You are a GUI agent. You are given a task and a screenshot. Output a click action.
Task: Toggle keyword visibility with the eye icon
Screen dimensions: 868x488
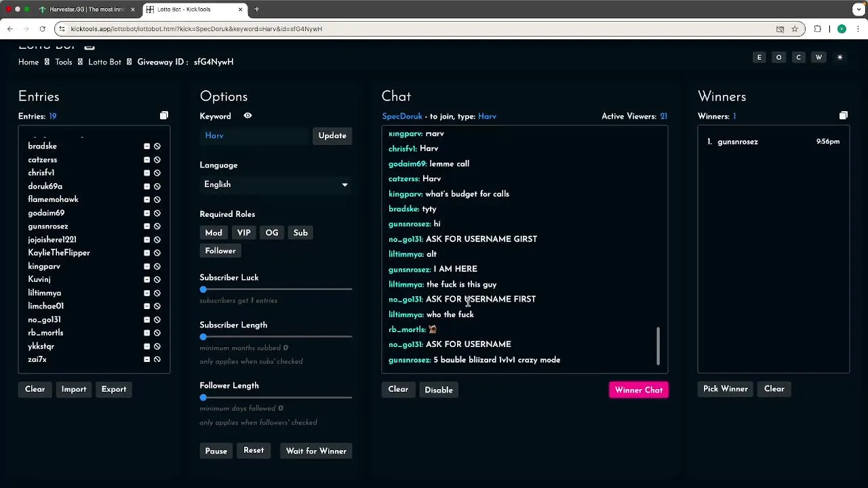pos(248,116)
